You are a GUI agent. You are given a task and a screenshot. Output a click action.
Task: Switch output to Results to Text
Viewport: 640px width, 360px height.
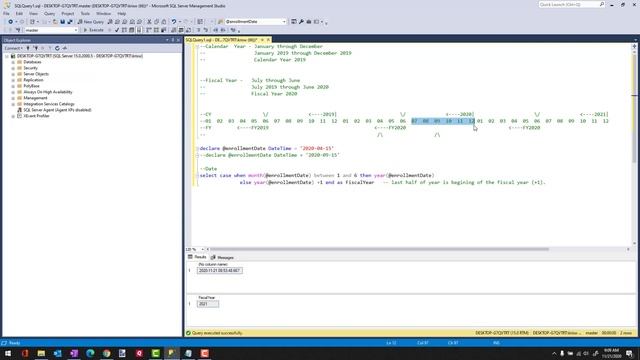(174, 30)
